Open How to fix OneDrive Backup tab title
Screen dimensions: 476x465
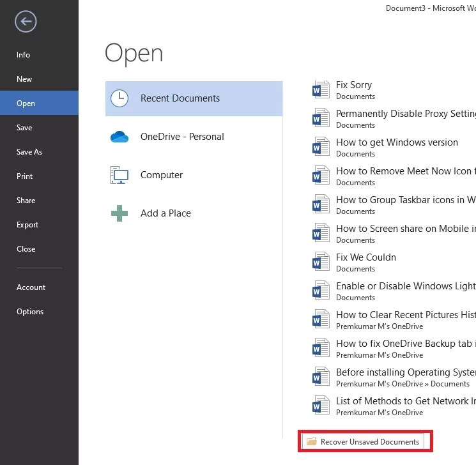coord(406,343)
